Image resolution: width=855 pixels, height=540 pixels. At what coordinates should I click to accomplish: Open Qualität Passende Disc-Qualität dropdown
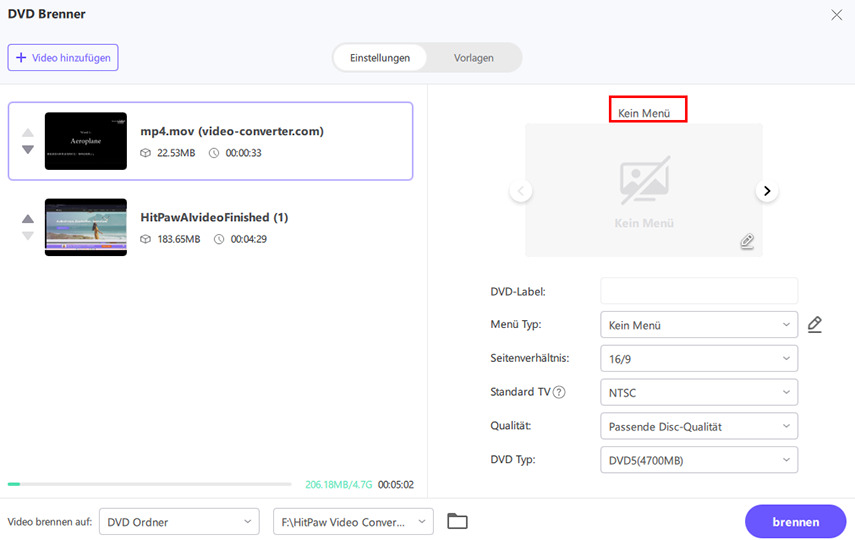tap(699, 427)
